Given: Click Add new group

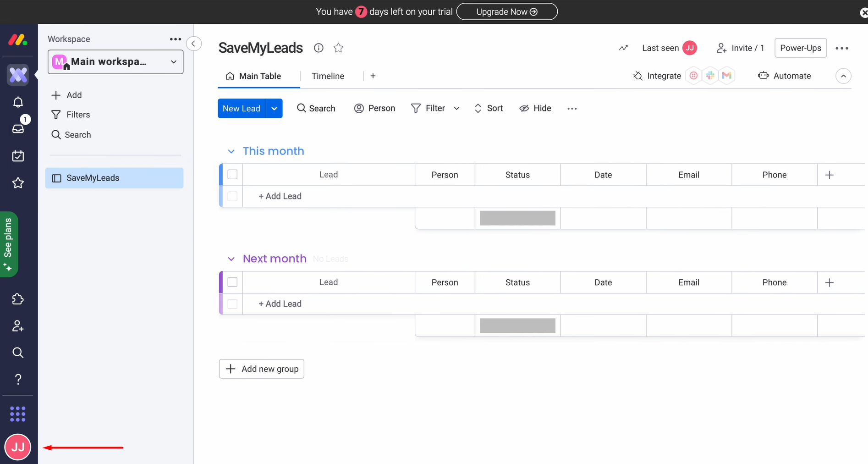Looking at the screenshot, I should coord(261,369).
